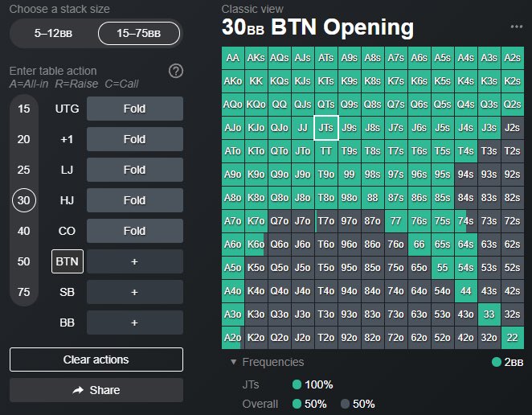Select the 65s hand cell
Screen dimensions: 532x415
[443, 244]
